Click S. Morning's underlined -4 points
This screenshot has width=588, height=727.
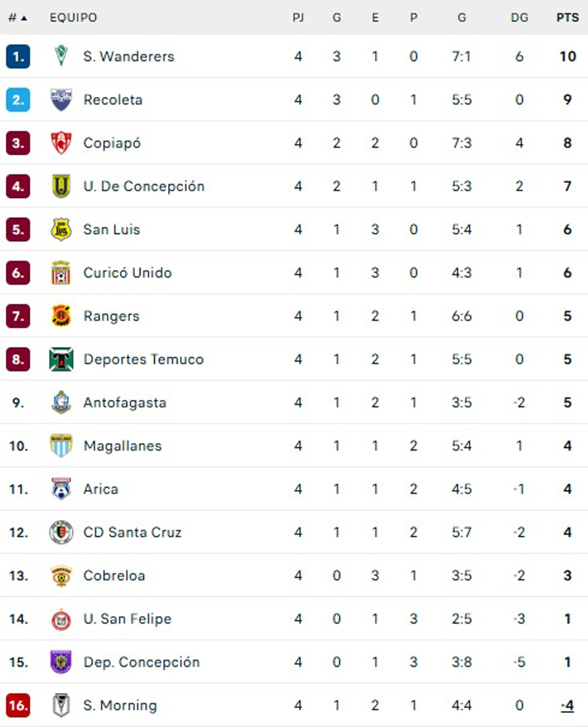pyautogui.click(x=567, y=705)
